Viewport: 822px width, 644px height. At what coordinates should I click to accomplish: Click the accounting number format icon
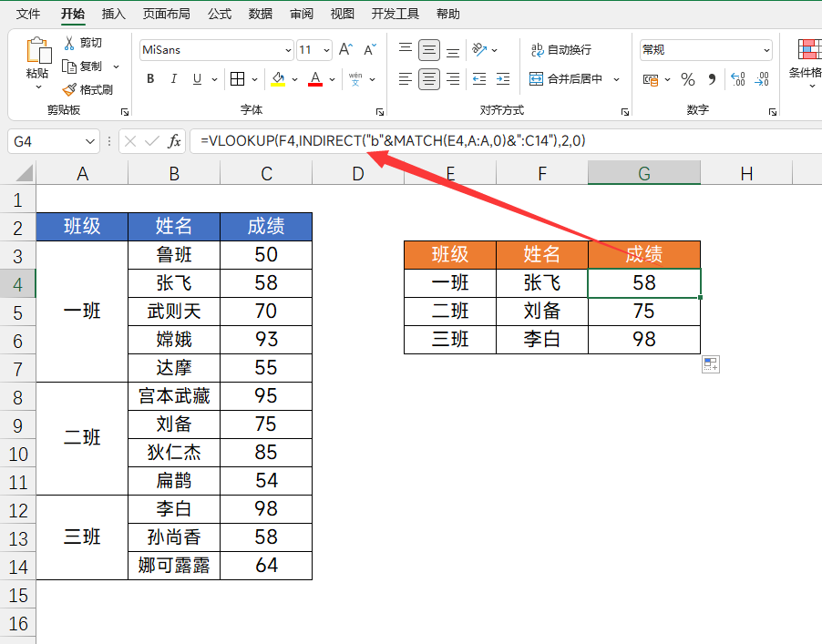coord(651,79)
